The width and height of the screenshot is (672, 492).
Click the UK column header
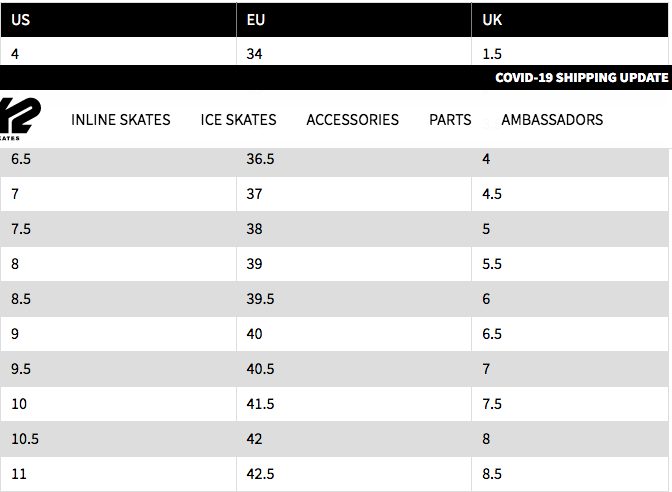click(492, 19)
